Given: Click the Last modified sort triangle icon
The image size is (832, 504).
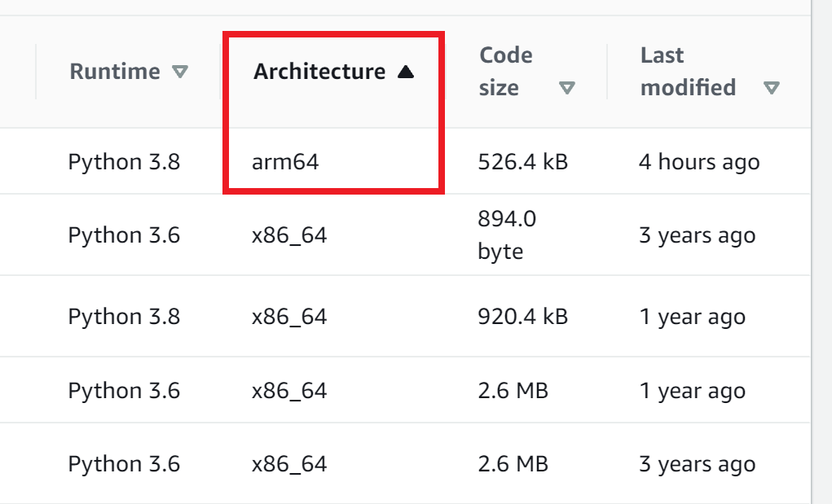Looking at the screenshot, I should 771,88.
